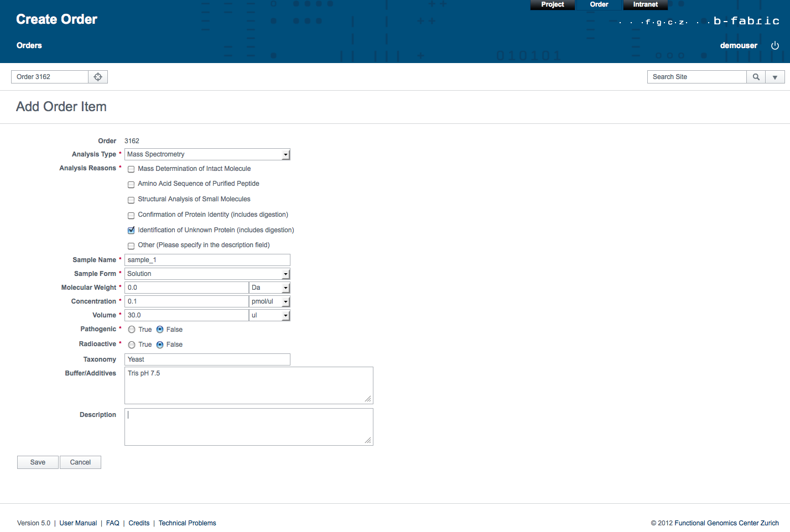Check Mass Determination of Intact Molecule
Image resolution: width=790 pixels, height=532 pixels.
click(131, 169)
